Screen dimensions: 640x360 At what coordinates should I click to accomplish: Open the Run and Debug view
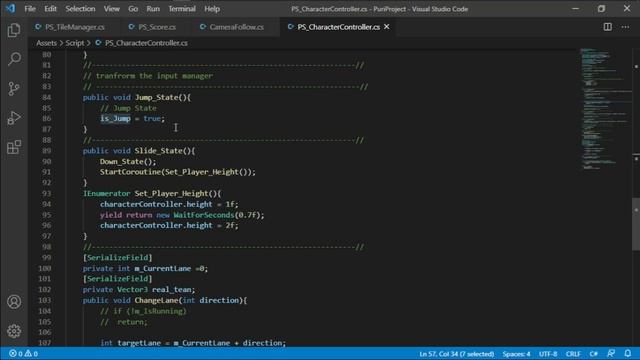pos(14,118)
